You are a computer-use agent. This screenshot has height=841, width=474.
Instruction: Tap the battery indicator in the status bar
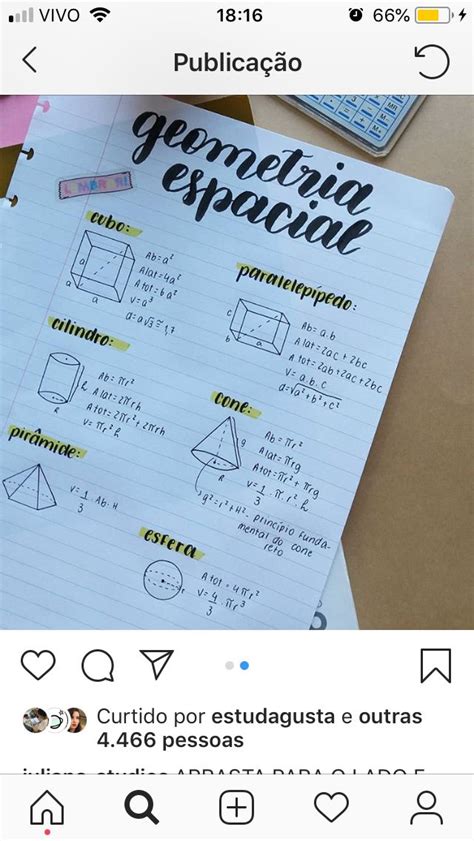tap(433, 15)
